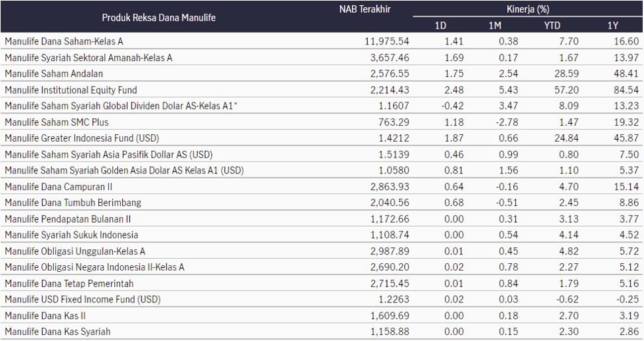Open Manulife Dana Tumbuh Berimbang

(x=73, y=202)
